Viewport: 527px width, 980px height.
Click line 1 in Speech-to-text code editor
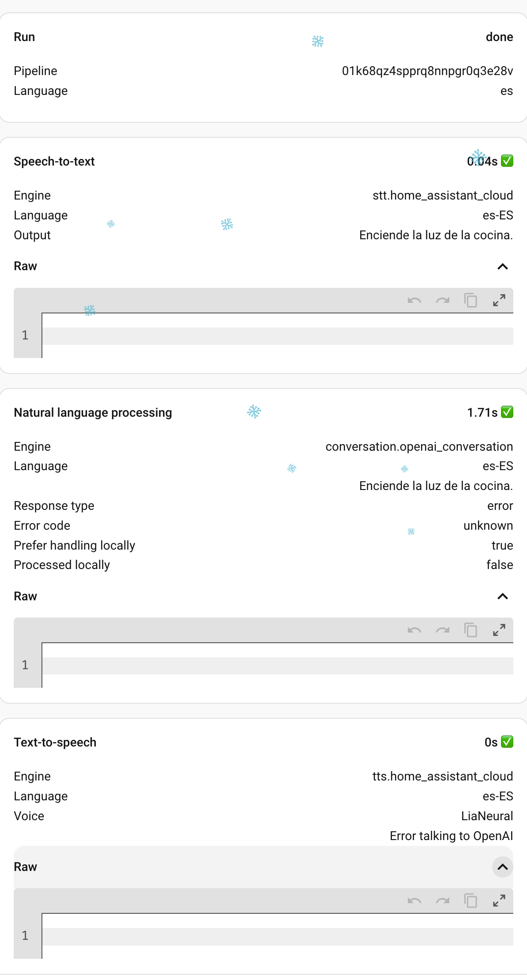tap(277, 336)
